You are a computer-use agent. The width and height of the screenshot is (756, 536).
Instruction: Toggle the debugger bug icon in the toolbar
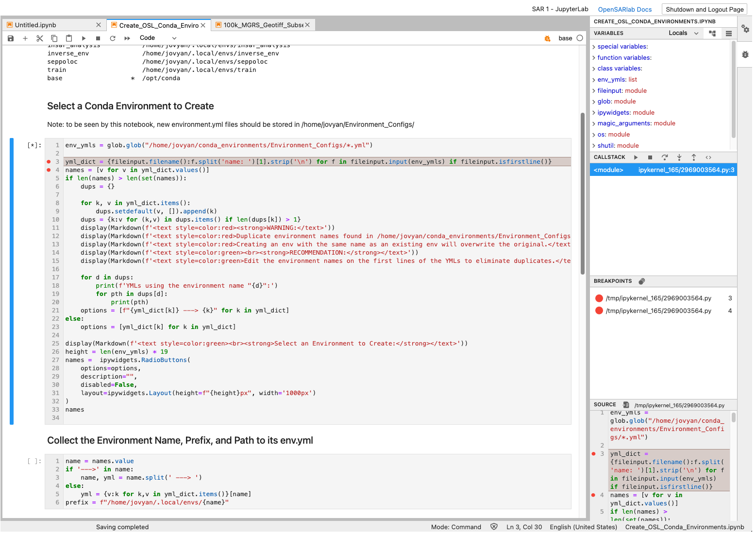point(548,38)
